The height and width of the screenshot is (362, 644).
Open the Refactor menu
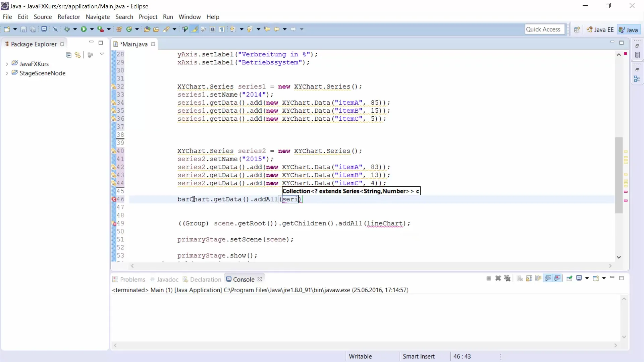pos(69,17)
